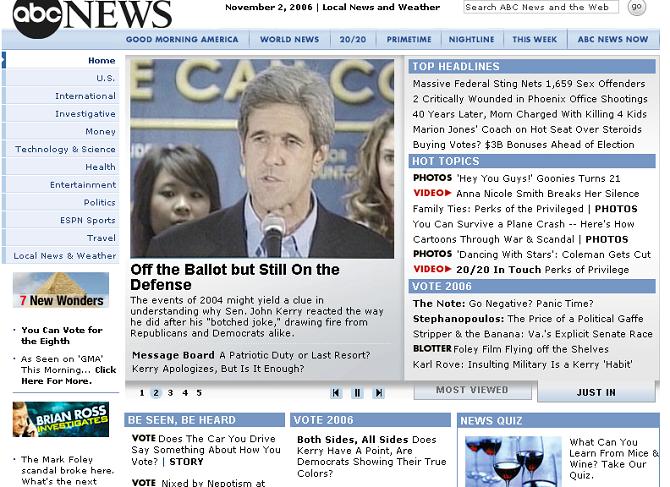Open Local News & Weather in sidebar
670x487 pixels.
tap(62, 256)
